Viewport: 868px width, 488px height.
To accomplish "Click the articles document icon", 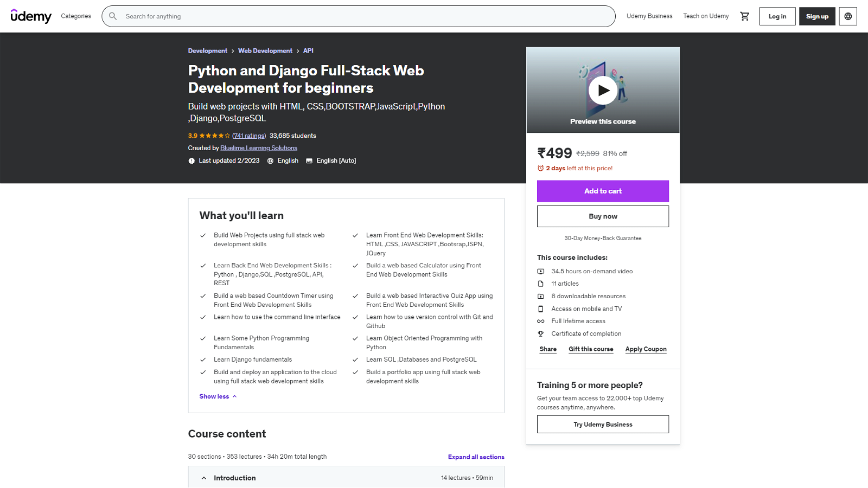I will click(x=540, y=284).
